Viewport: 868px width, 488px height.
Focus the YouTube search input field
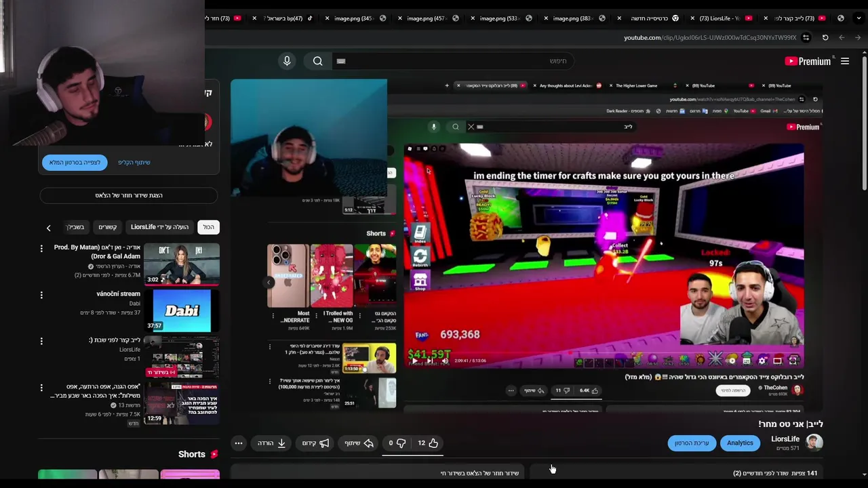pyautogui.click(x=454, y=61)
